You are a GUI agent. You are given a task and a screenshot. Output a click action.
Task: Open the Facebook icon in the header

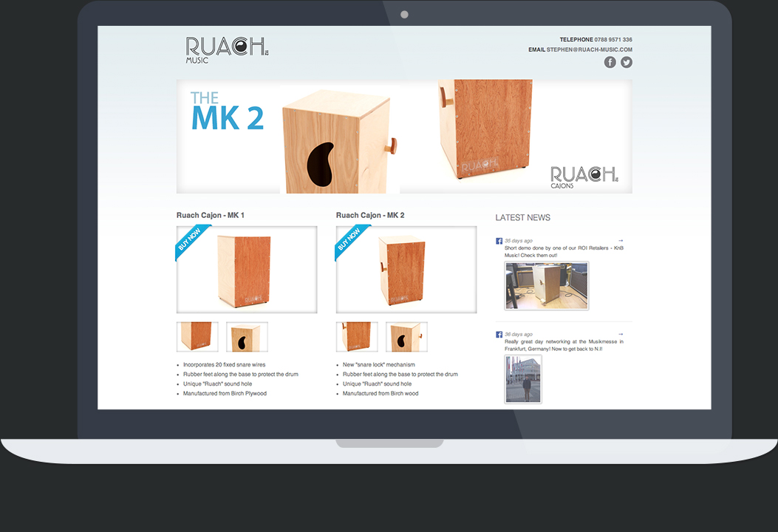click(610, 62)
